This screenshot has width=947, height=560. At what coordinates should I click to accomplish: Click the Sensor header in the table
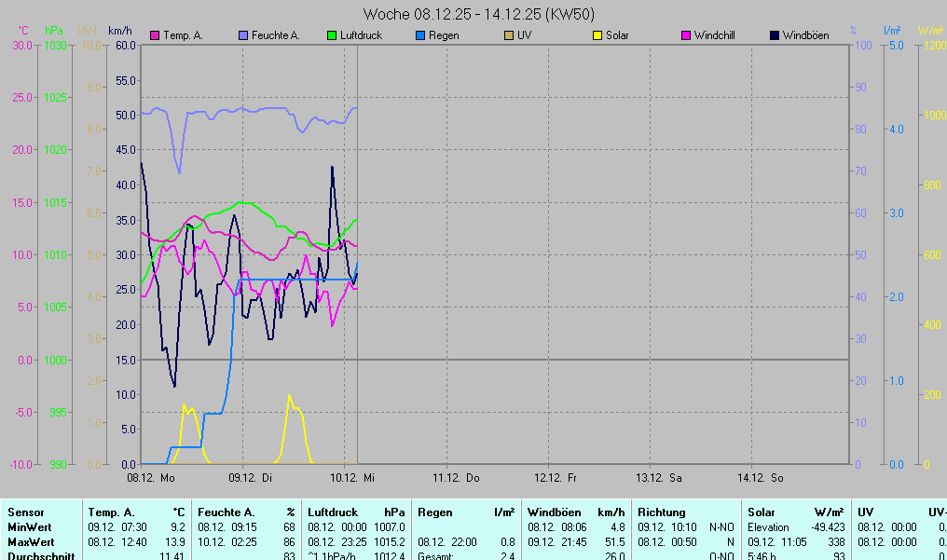[x=26, y=512]
